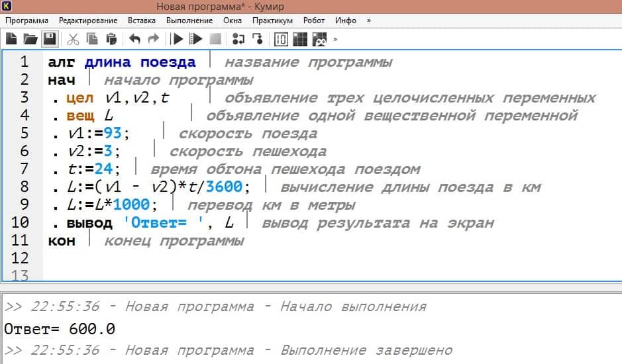The height and width of the screenshot is (364, 622).
Task: Click value 1000 in line 9
Action: [131, 205]
